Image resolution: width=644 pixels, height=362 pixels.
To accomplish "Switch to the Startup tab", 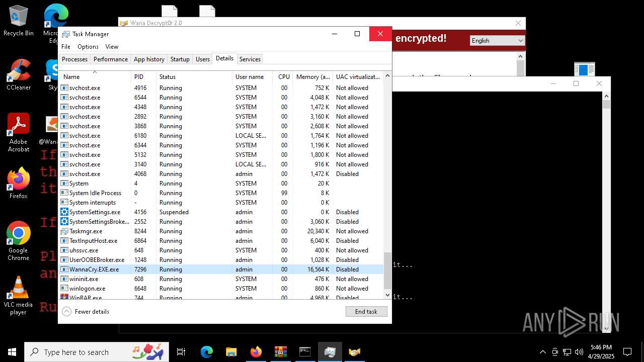I will click(x=180, y=59).
